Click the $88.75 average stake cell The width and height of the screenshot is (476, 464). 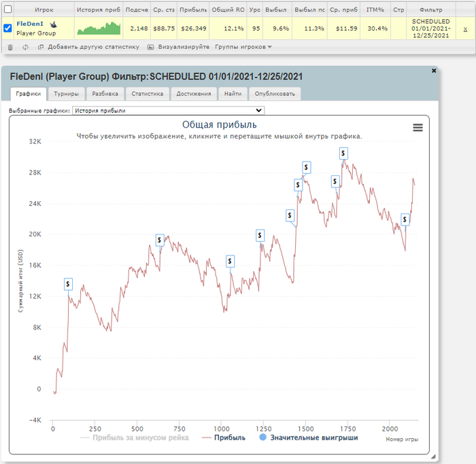coord(164,29)
